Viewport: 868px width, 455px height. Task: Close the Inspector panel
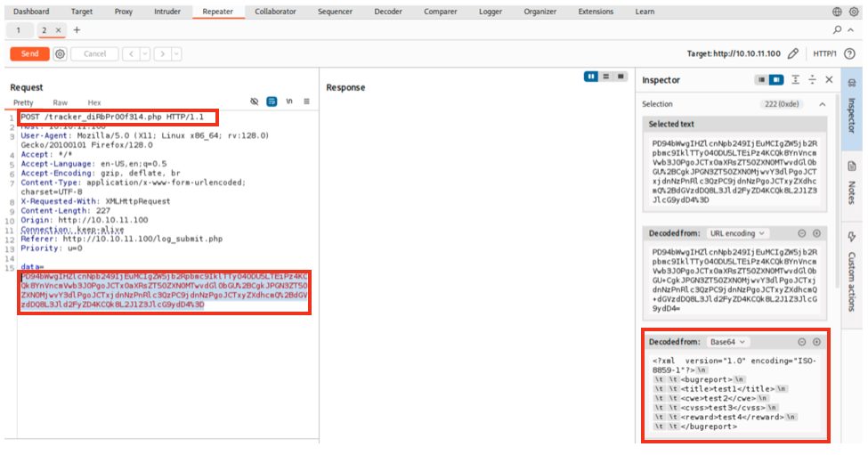click(x=829, y=80)
